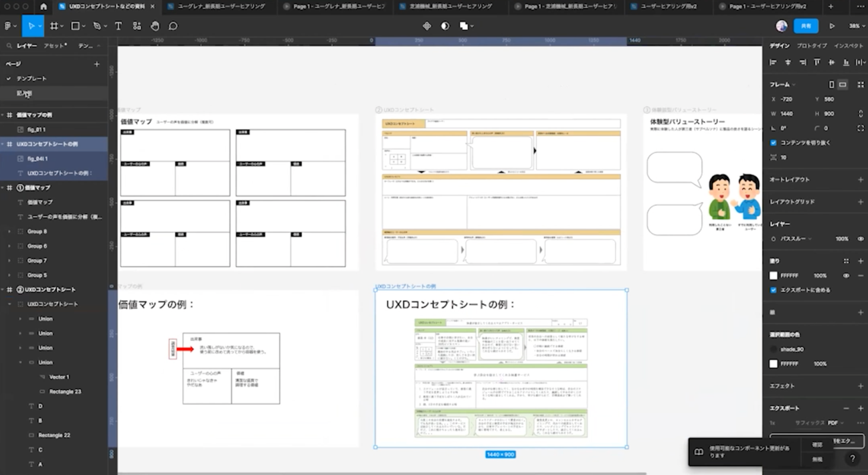
Task: Search layers with the magnifier icon
Action: [9, 46]
